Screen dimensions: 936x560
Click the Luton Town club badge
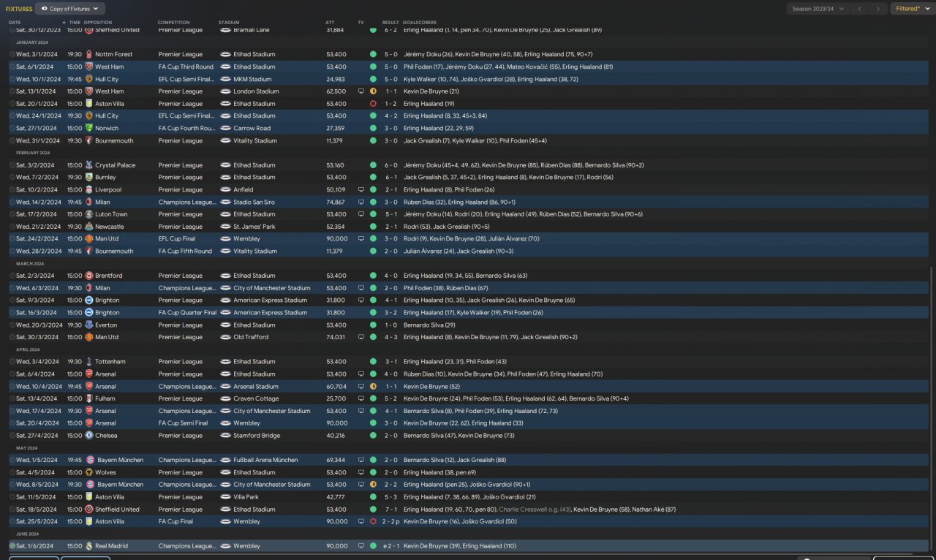tap(88, 214)
